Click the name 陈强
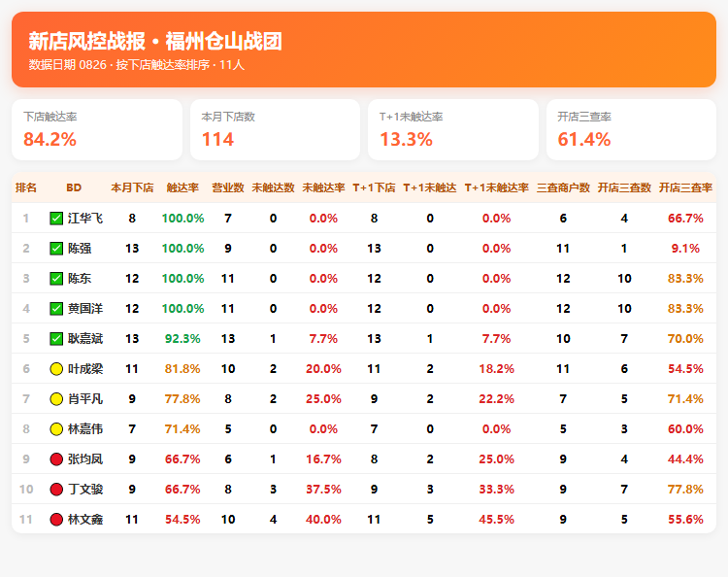Image resolution: width=728 pixels, height=577 pixels. click(80, 248)
